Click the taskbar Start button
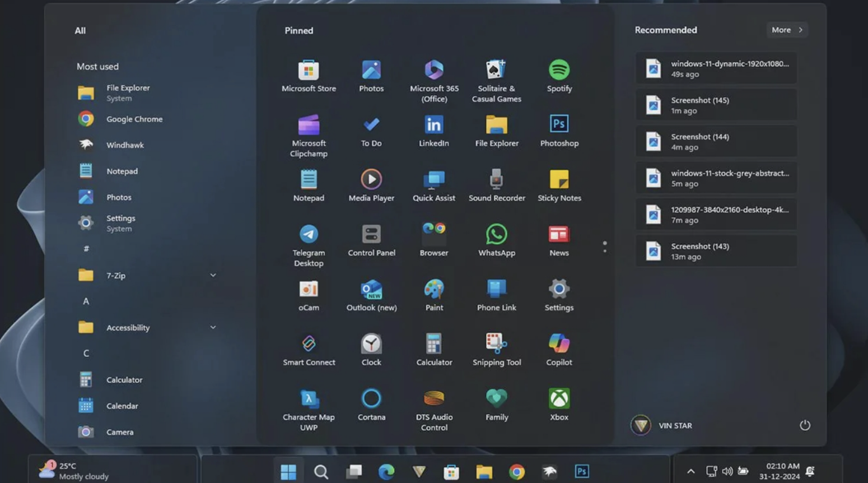Image resolution: width=868 pixels, height=483 pixels. pyautogui.click(x=288, y=472)
